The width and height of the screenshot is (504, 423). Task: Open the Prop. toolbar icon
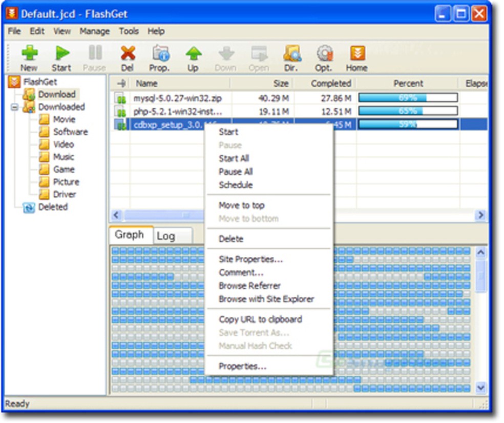pyautogui.click(x=160, y=53)
